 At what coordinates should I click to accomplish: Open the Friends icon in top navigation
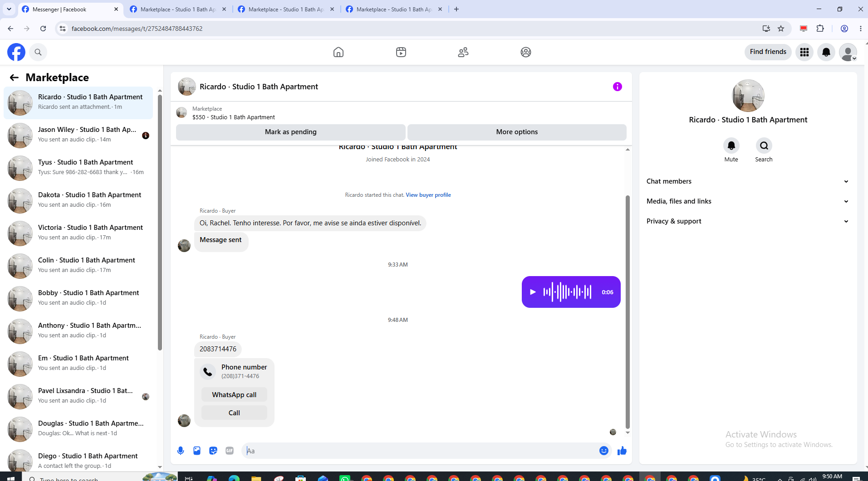[x=463, y=52]
